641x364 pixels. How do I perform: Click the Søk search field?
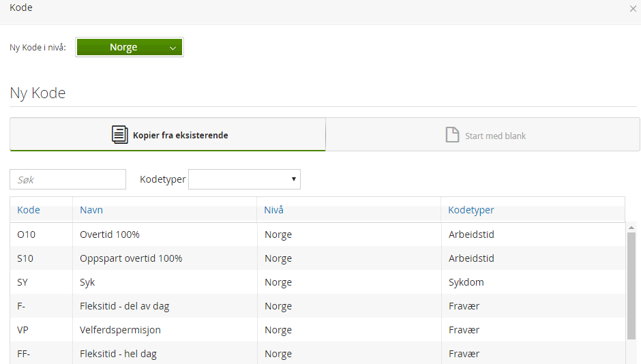(x=68, y=179)
